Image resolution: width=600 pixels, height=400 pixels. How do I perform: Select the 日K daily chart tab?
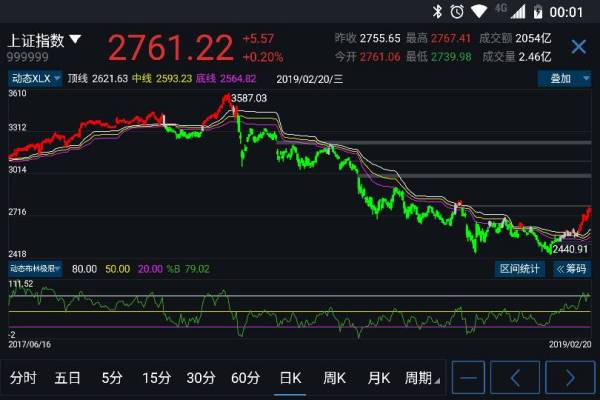(290, 378)
